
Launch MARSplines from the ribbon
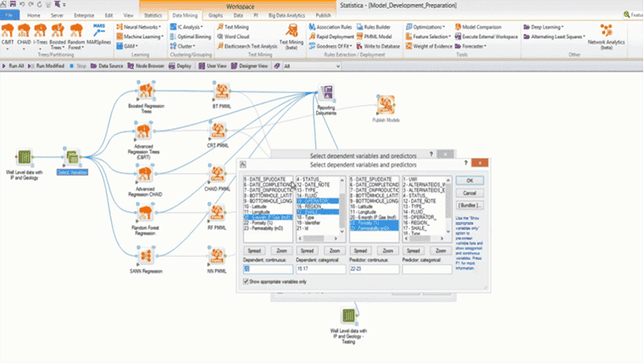pos(99,35)
